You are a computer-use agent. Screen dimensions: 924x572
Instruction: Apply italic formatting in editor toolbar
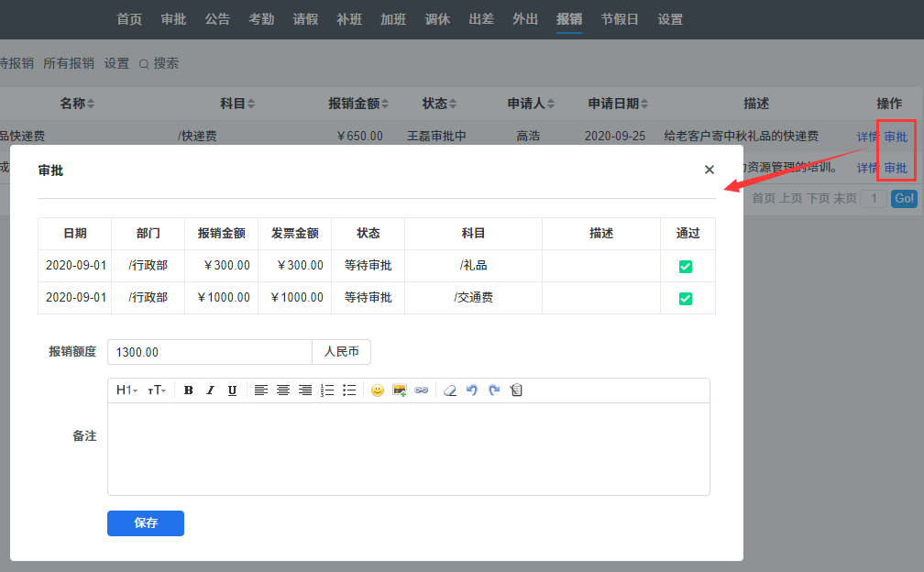(210, 390)
